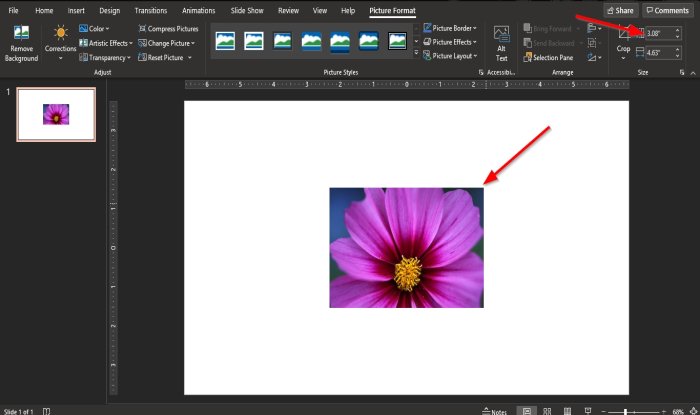Screen dimensions: 700x415
Task: Select the slide 1 thumbnail
Action: (x=56, y=114)
